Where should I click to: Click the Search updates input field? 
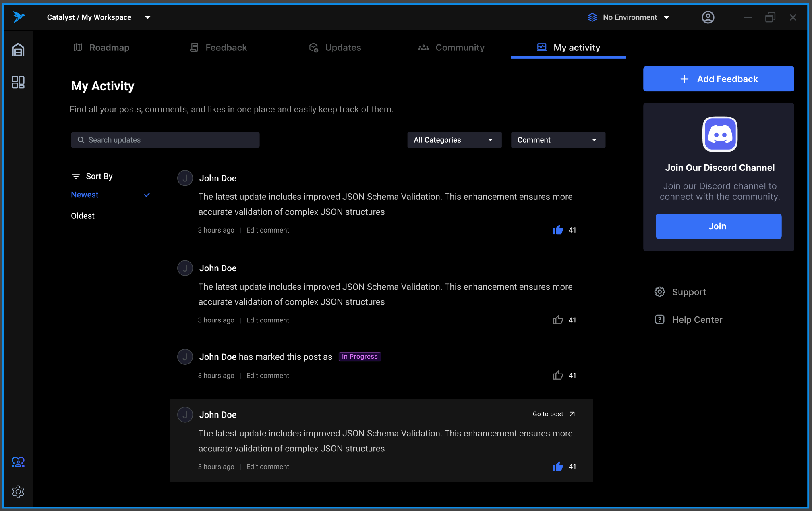[165, 140]
